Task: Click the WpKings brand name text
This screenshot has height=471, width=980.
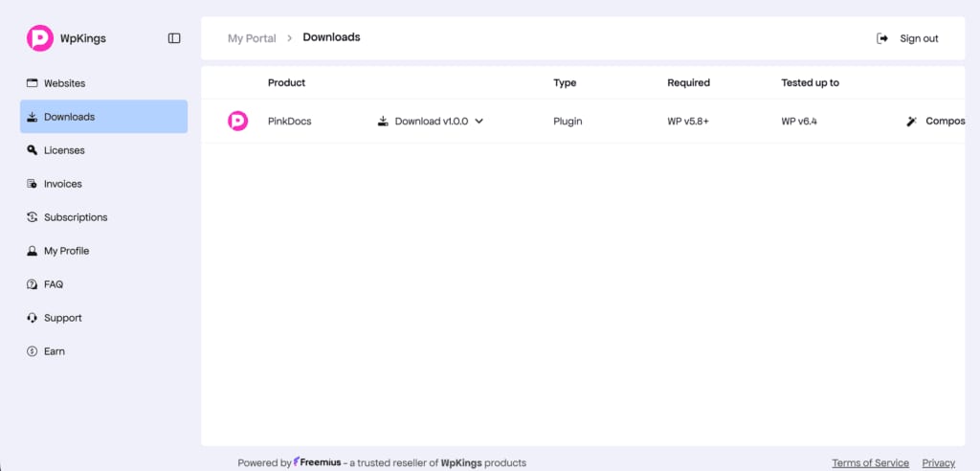Action: pos(83,39)
